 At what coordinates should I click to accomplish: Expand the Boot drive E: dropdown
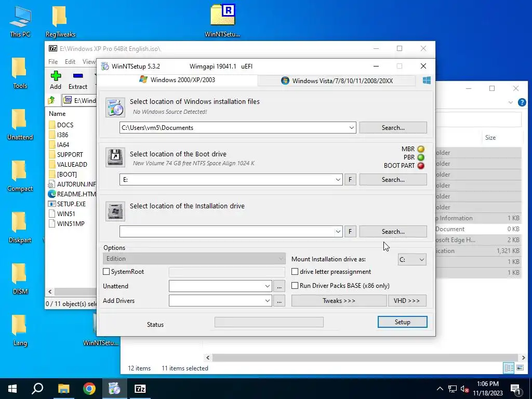click(x=338, y=179)
